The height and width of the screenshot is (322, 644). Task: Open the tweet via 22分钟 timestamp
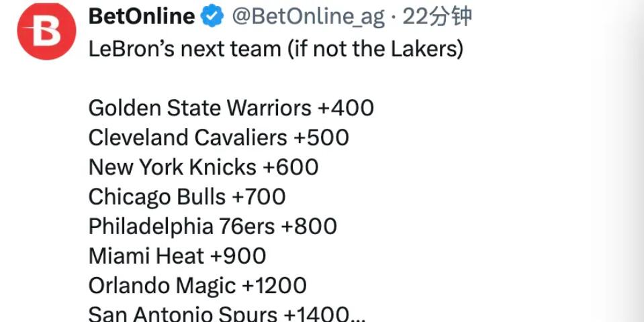437,17
